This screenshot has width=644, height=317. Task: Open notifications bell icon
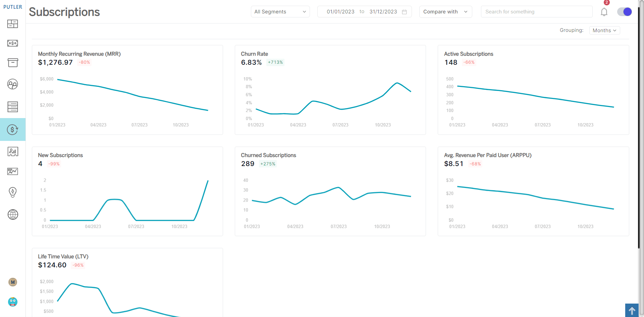[x=604, y=12]
